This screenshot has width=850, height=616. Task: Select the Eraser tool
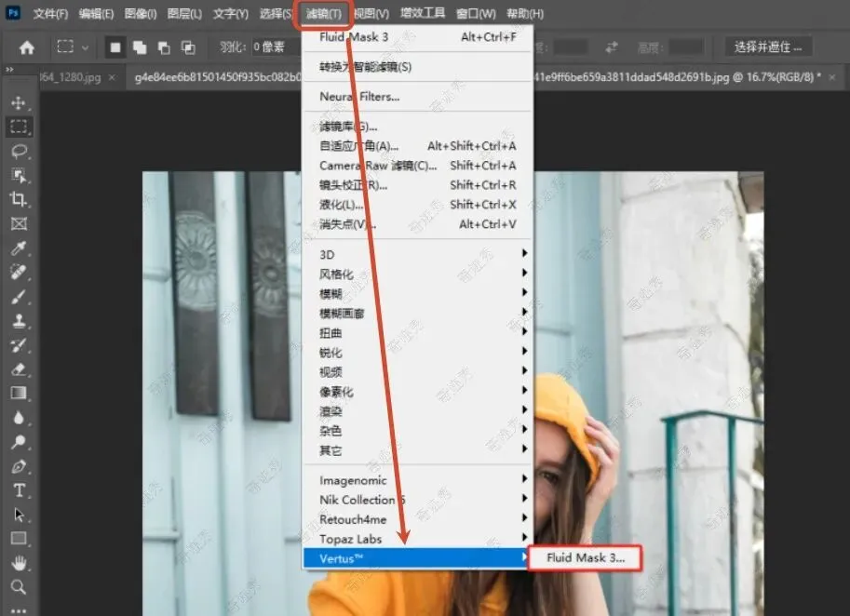click(19, 369)
